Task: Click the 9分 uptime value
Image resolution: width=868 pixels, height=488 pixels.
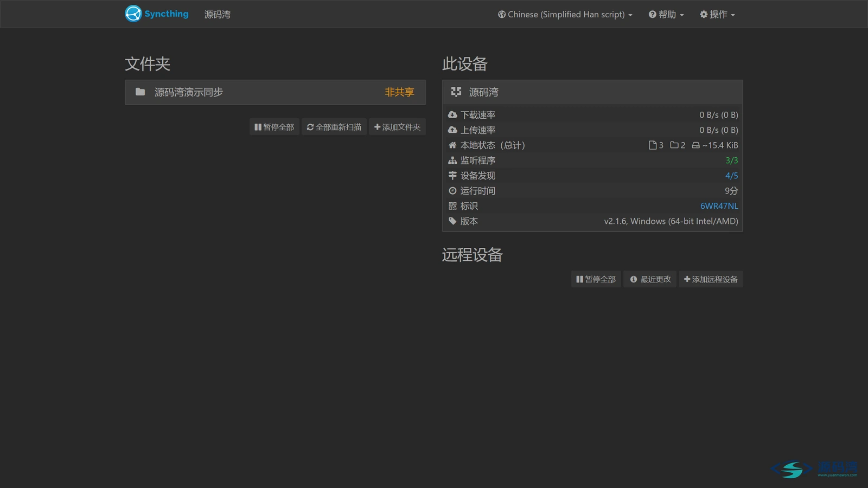Action: tap(731, 191)
